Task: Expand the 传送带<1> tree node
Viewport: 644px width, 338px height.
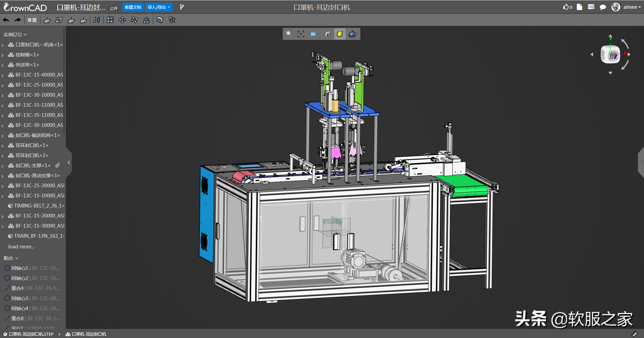Action: (3, 65)
